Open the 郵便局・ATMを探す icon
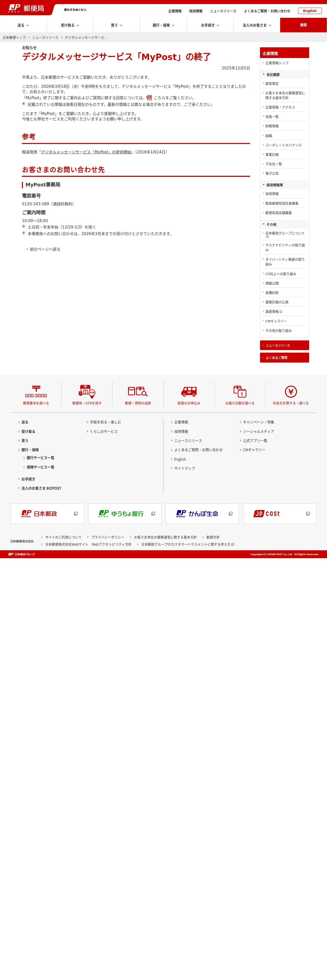 pos(87,392)
